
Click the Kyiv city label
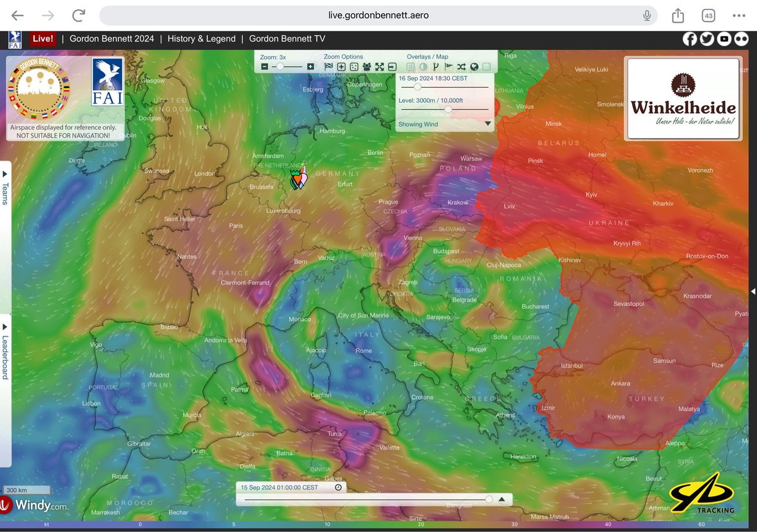591,195
